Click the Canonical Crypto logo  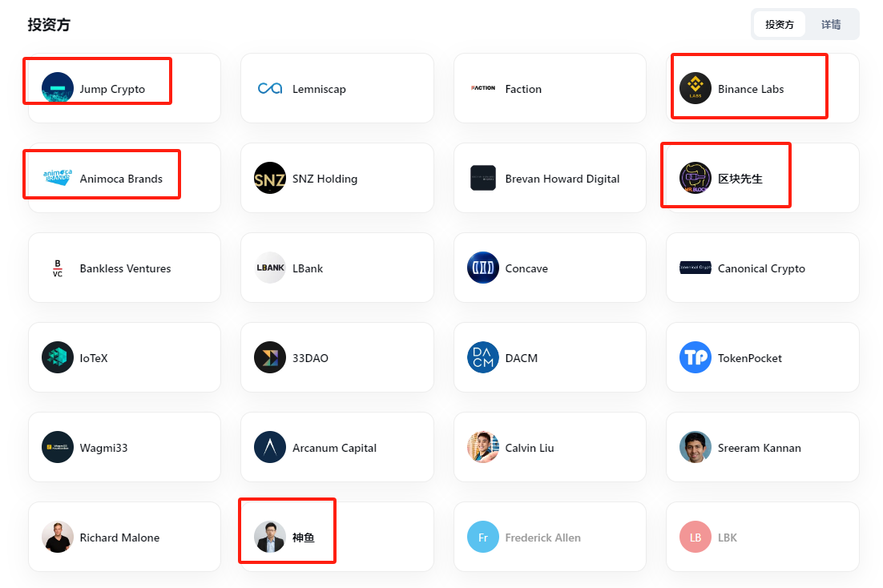click(695, 268)
